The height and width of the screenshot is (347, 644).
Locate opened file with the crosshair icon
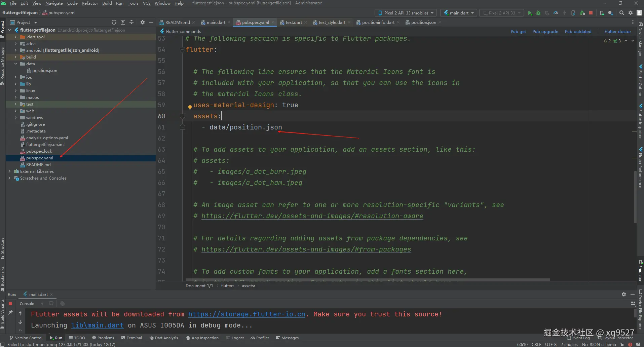114,22
